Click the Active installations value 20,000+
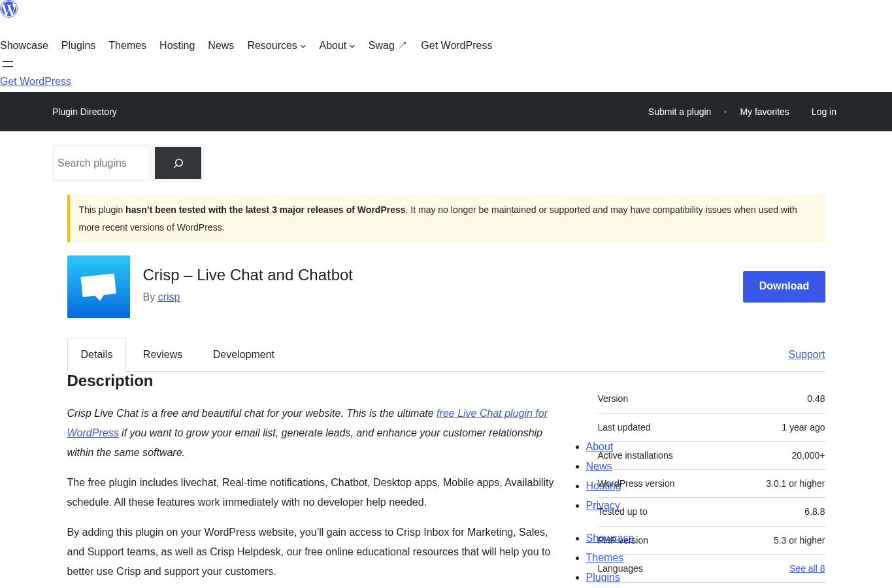The image size is (892, 588). (x=808, y=455)
